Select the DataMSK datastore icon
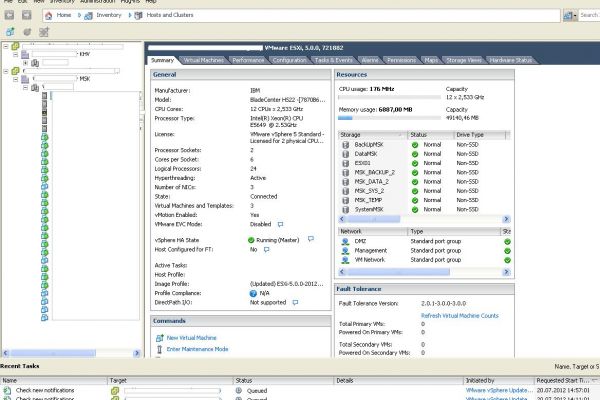600x400 pixels. click(x=346, y=154)
